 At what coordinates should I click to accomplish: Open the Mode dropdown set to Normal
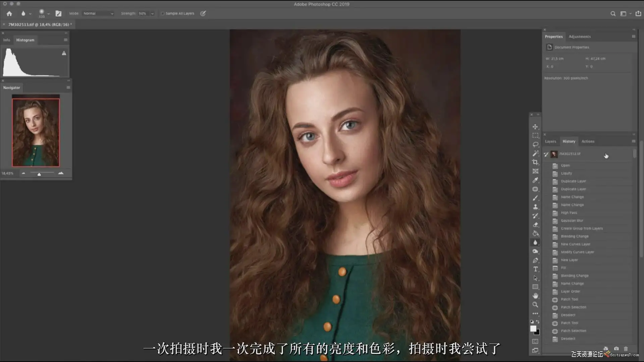pos(98,13)
